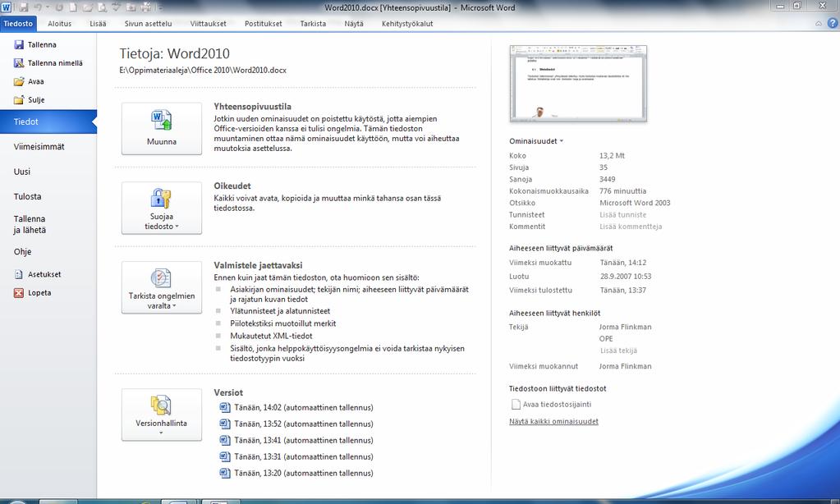
Task: Switch to the Sivun asettelu tab
Action: (x=149, y=24)
